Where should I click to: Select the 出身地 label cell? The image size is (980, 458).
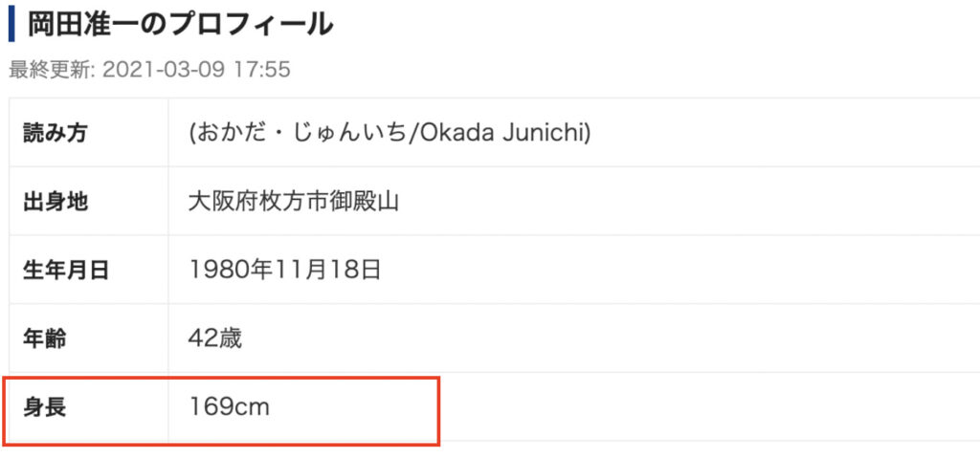(88, 201)
